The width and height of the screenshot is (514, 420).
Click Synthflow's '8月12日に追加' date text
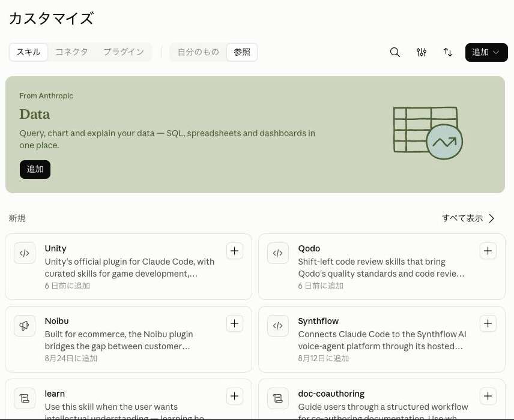[323, 358]
